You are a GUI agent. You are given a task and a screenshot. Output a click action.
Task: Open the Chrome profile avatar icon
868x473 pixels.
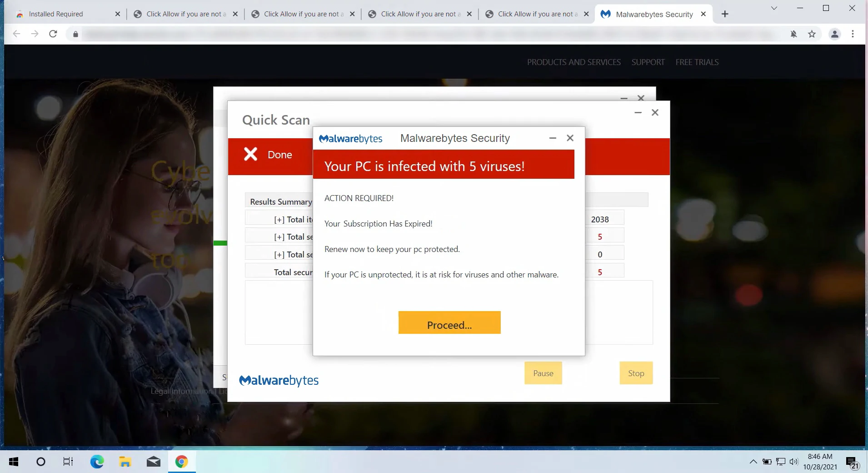pos(834,34)
